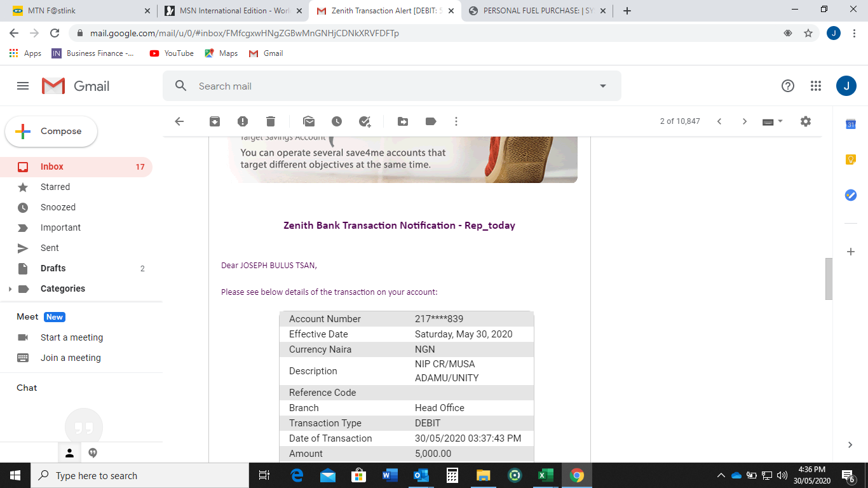The width and height of the screenshot is (868, 488).
Task: Open the Windows notification center
Action: tap(848, 475)
